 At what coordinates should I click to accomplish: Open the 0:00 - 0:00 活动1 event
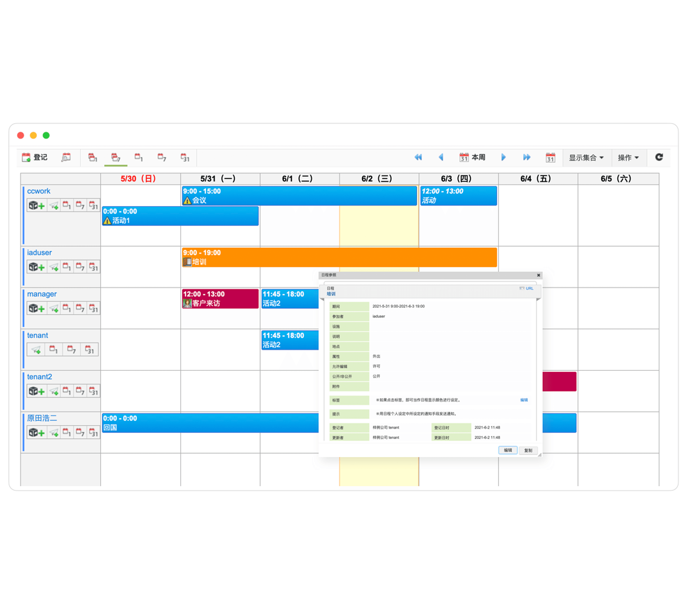180,216
